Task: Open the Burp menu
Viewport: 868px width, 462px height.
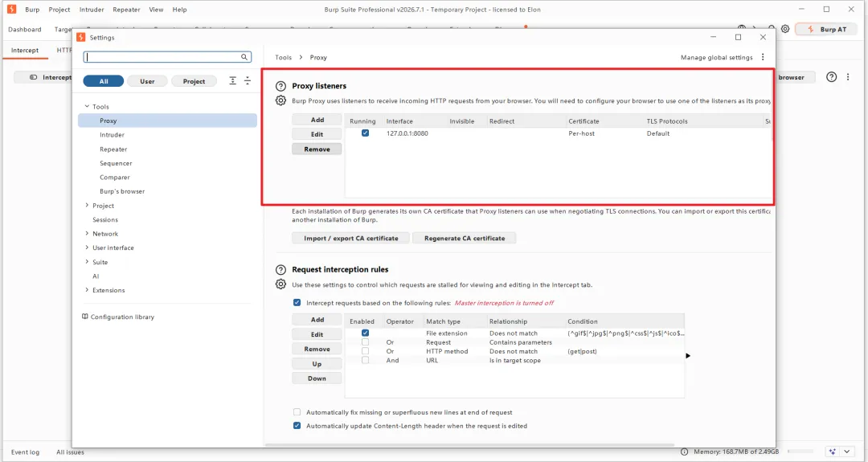Action: point(32,10)
